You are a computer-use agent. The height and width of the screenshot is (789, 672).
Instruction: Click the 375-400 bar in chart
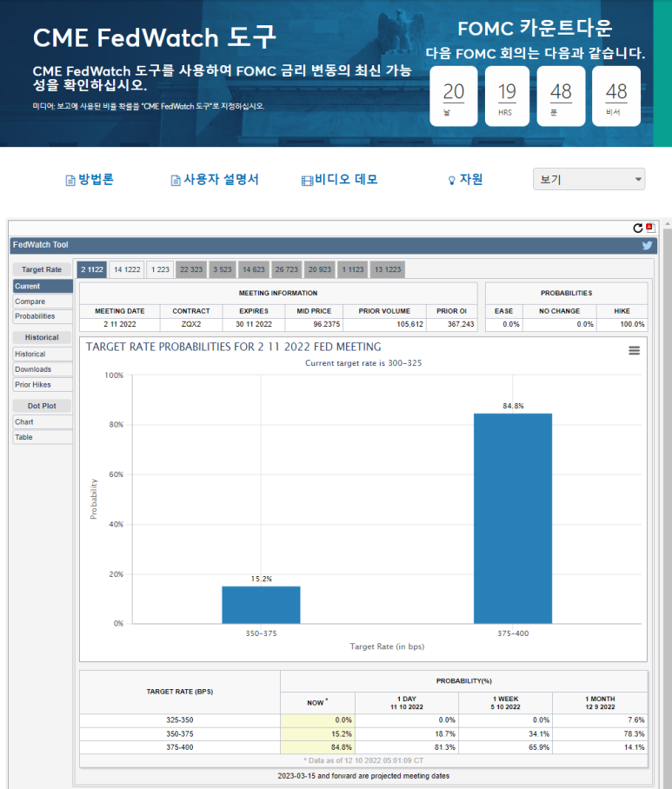tap(513, 518)
